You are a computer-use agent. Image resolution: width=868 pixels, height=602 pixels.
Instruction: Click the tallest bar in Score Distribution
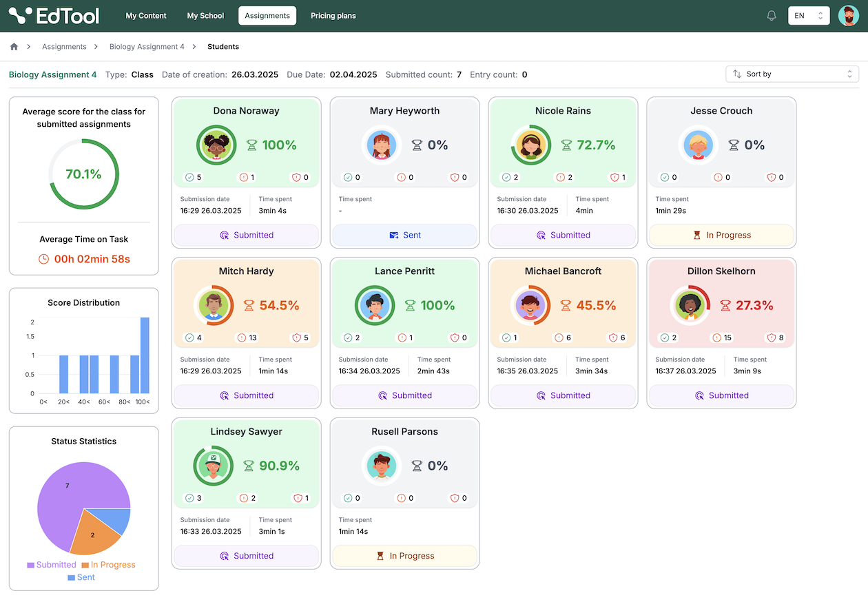point(145,355)
